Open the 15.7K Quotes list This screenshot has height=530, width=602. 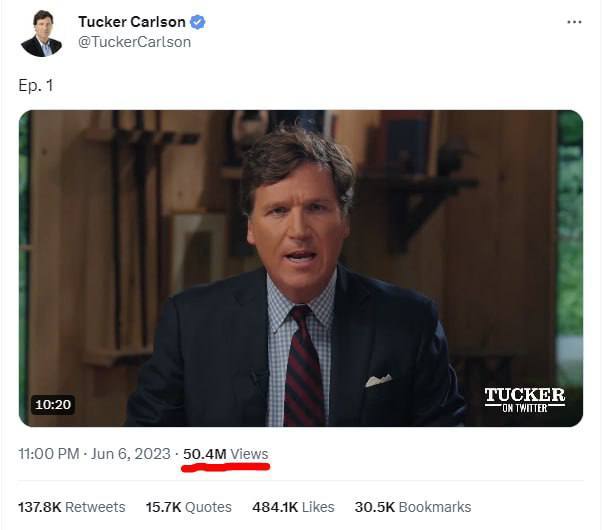point(189,507)
